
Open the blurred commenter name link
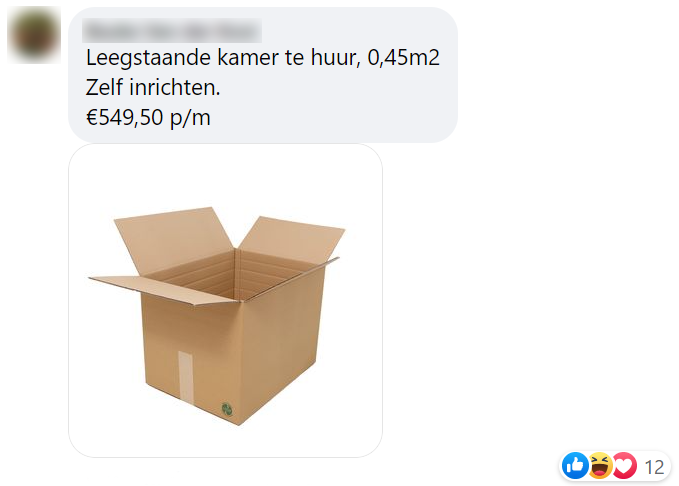[x=172, y=31]
